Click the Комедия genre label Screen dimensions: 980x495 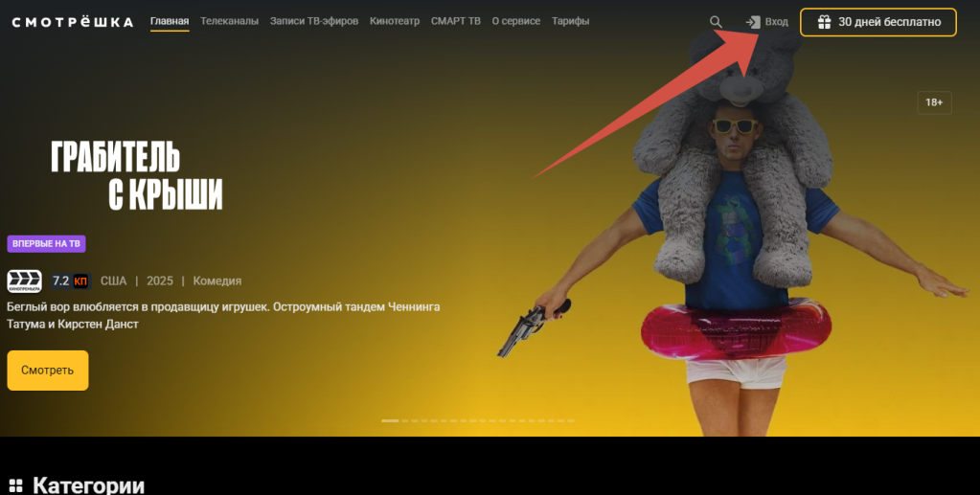click(x=217, y=281)
